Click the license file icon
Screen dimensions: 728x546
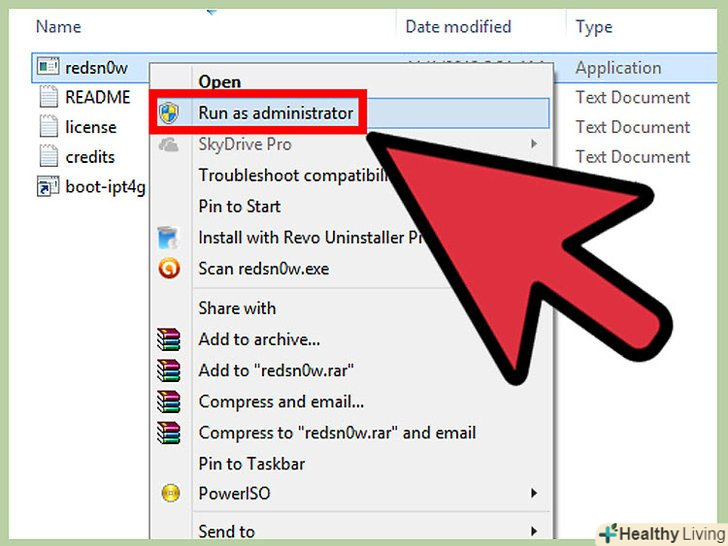48,127
